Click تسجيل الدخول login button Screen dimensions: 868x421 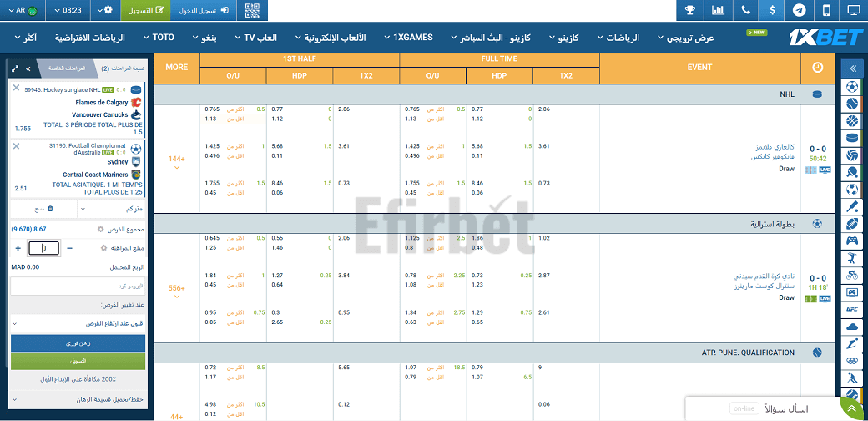pyautogui.click(x=203, y=11)
